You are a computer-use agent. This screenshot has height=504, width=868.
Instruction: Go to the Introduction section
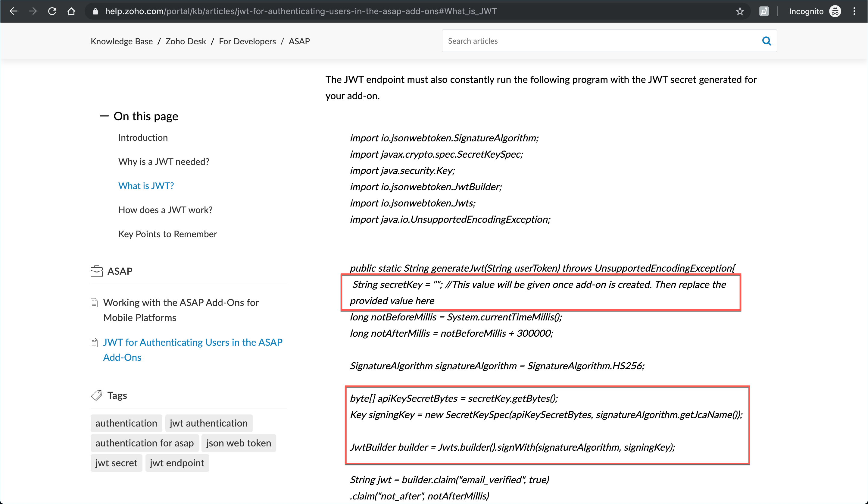pyautogui.click(x=142, y=137)
